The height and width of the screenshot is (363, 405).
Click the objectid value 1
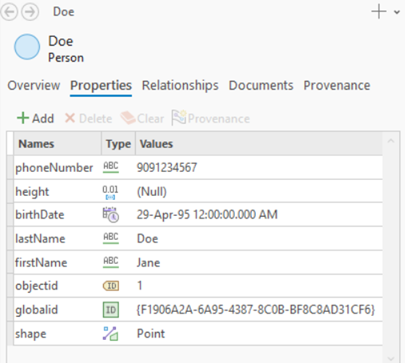pyautogui.click(x=140, y=286)
